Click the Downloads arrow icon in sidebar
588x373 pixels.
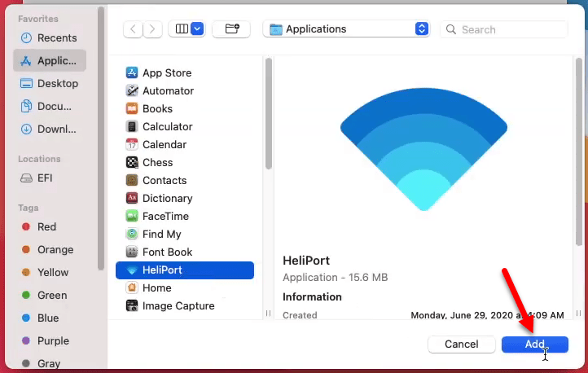pyautogui.click(x=26, y=129)
